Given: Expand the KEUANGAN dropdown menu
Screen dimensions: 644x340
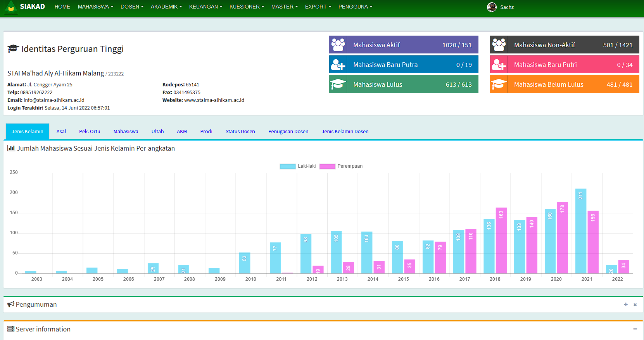Looking at the screenshot, I should click(x=205, y=7).
